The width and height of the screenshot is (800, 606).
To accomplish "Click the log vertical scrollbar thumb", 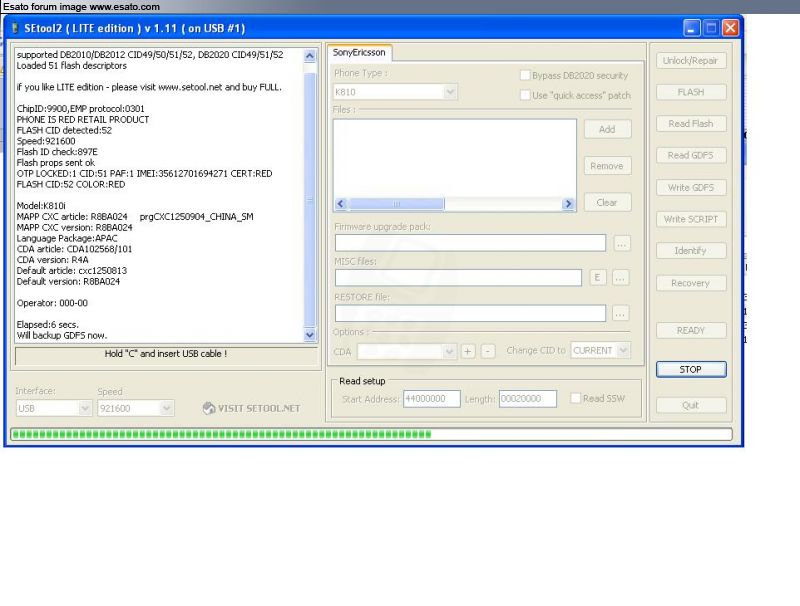I will (x=310, y=199).
